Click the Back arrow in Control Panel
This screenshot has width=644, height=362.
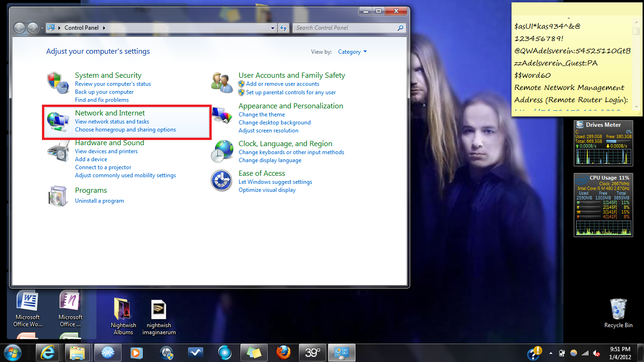[19, 28]
